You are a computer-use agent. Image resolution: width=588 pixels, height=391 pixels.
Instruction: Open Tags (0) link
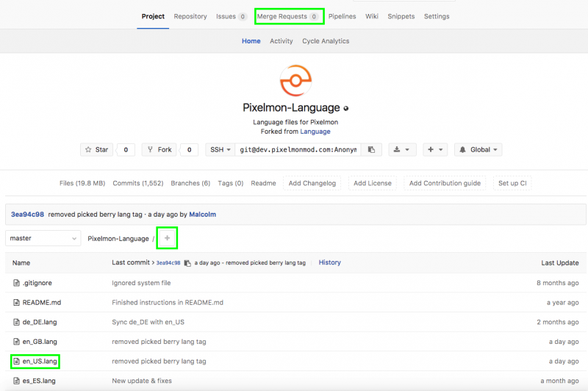click(230, 183)
